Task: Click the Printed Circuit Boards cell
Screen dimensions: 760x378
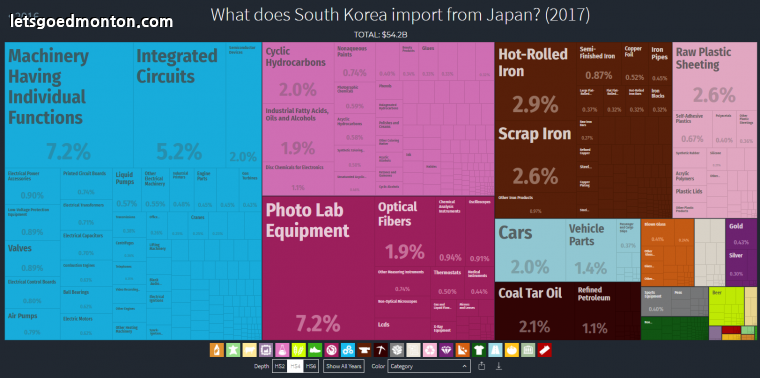Action: tap(86, 183)
